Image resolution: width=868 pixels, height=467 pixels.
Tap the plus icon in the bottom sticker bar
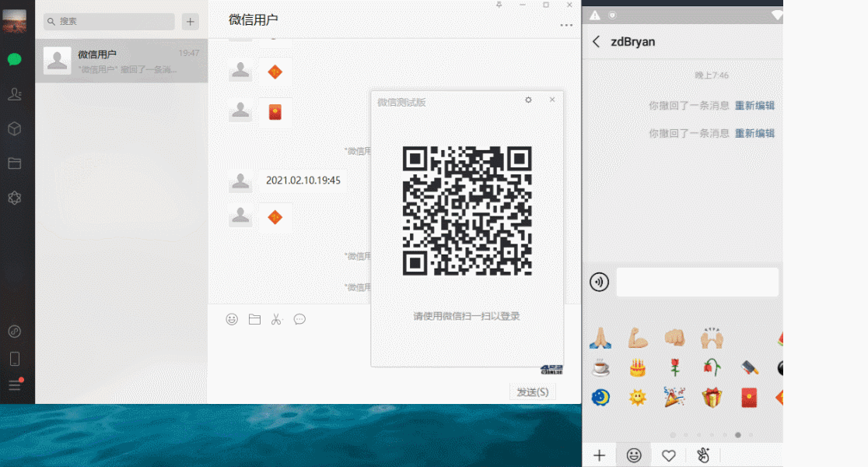coord(599,455)
